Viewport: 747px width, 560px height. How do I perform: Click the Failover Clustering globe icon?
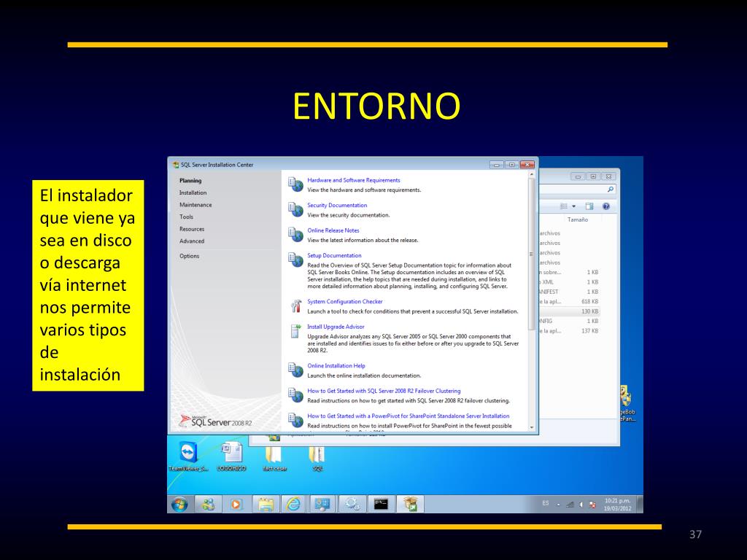[x=295, y=395]
